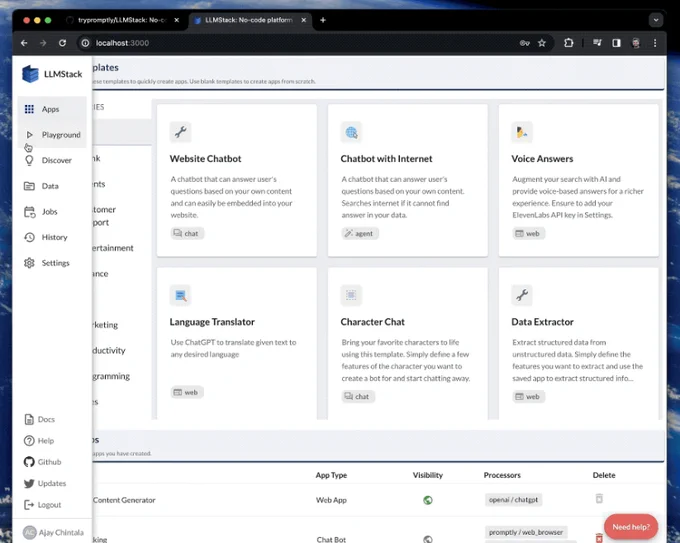The image size is (680, 543).
Task: Click the Help question mark icon
Action: click(29, 441)
